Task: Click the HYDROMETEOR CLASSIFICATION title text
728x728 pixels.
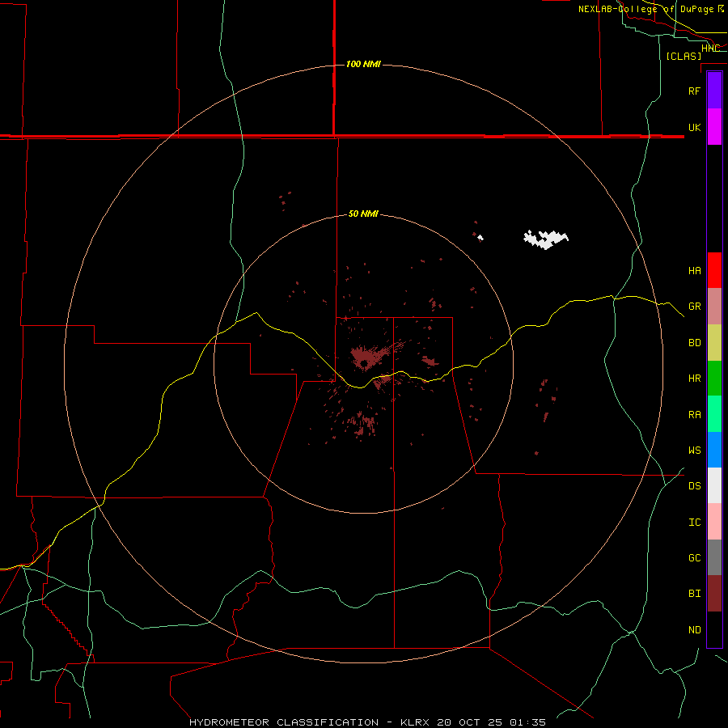Action: (284, 722)
